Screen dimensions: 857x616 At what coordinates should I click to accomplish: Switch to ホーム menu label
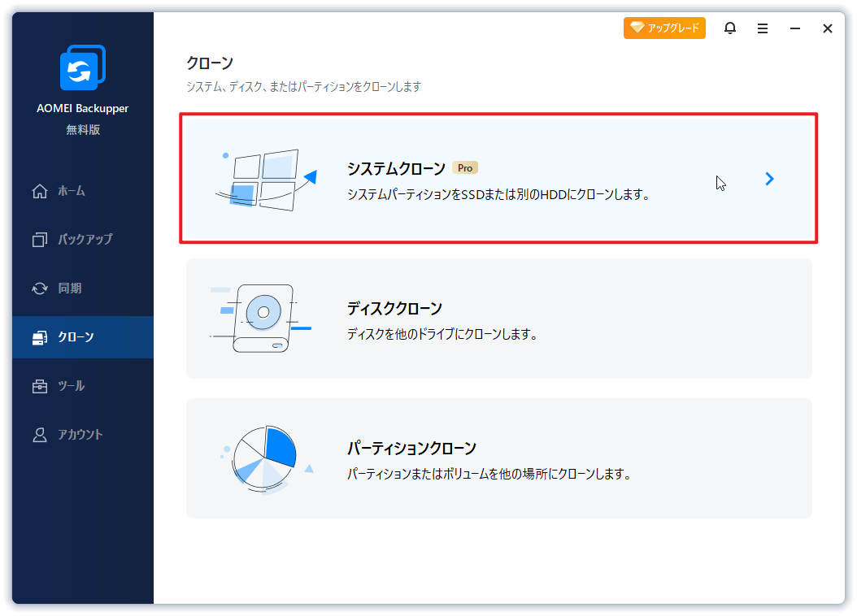72,191
